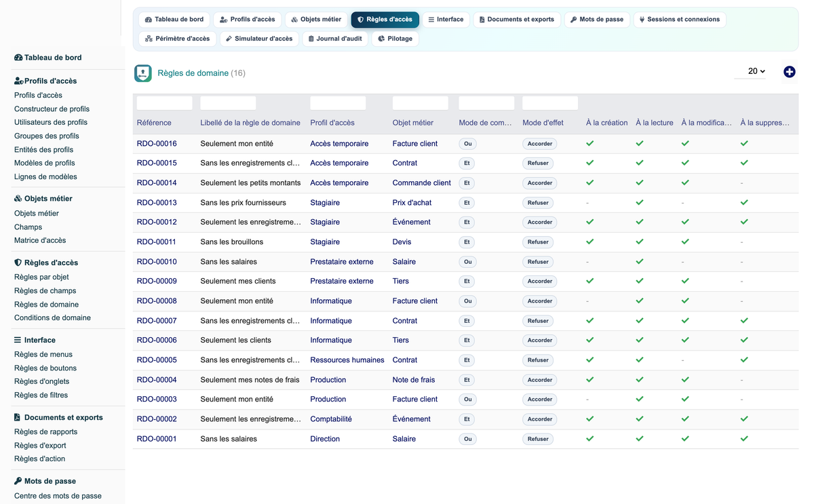Image resolution: width=814 pixels, height=504 pixels.
Task: Toggle lecture checkmark for RDO-00010
Action: click(x=640, y=261)
